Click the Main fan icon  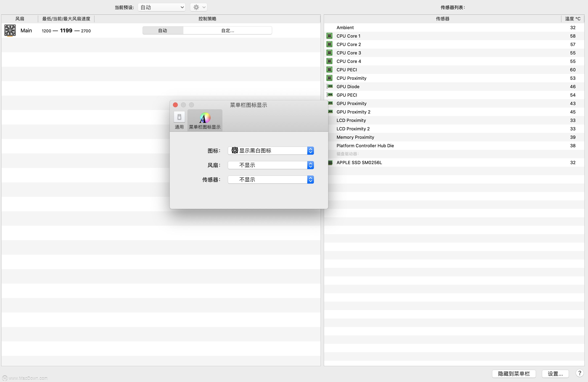pyautogui.click(x=10, y=30)
